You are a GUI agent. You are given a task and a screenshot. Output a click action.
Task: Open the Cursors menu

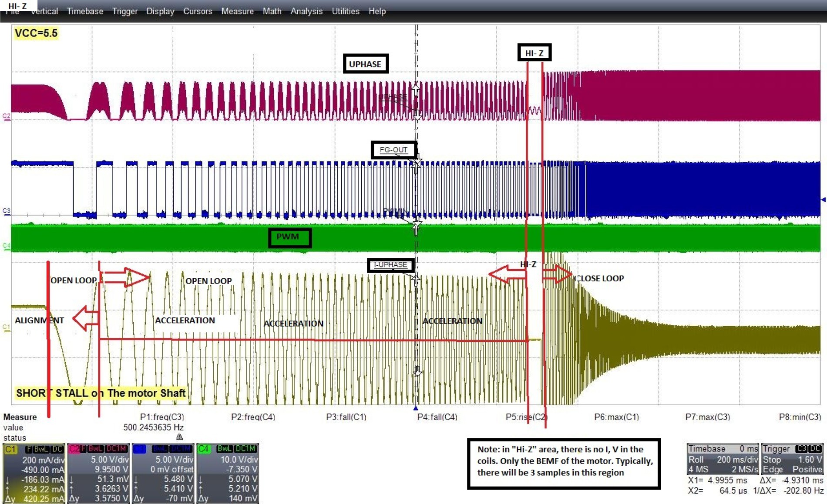(x=197, y=11)
